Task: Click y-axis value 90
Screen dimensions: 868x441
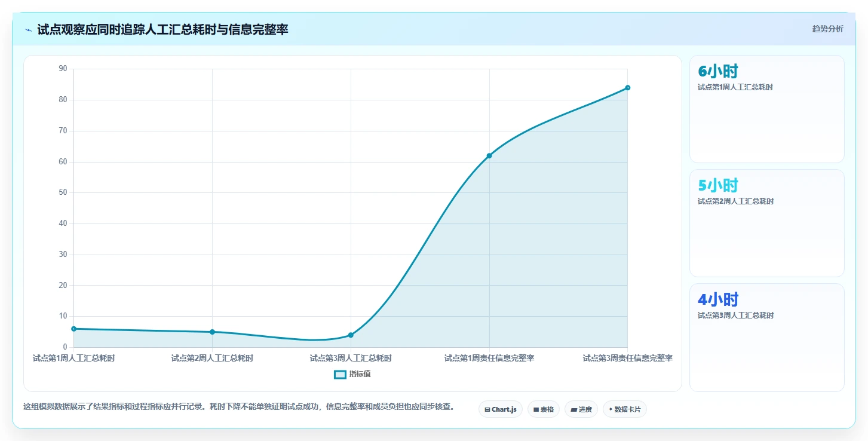Action: coord(63,69)
